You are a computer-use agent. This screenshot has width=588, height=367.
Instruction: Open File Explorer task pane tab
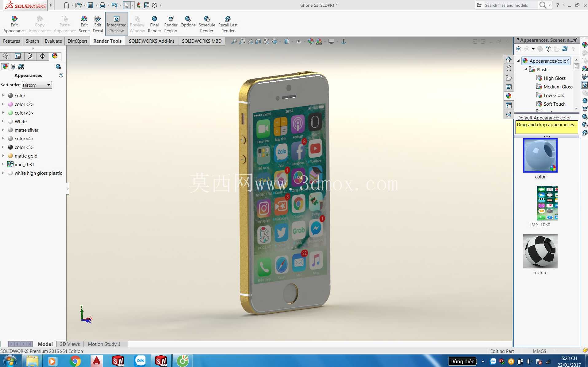[x=509, y=78]
